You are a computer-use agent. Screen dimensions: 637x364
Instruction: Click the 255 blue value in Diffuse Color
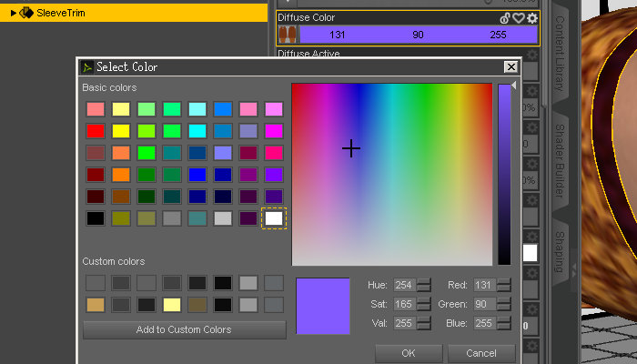[x=498, y=35]
